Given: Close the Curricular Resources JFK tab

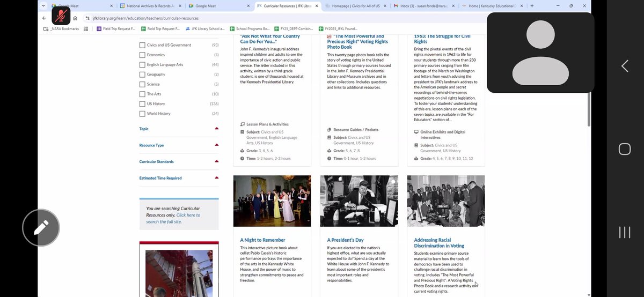Looking at the screenshot, I should point(316,6).
